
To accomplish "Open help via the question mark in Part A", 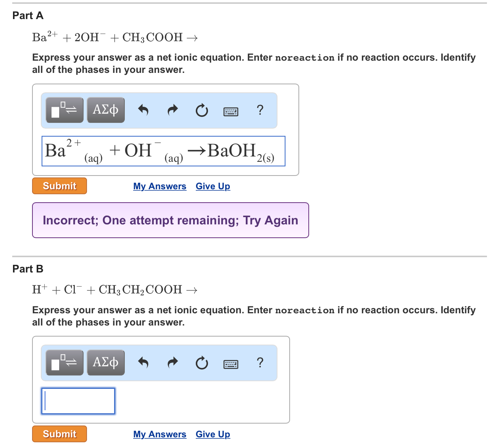I will (260, 110).
